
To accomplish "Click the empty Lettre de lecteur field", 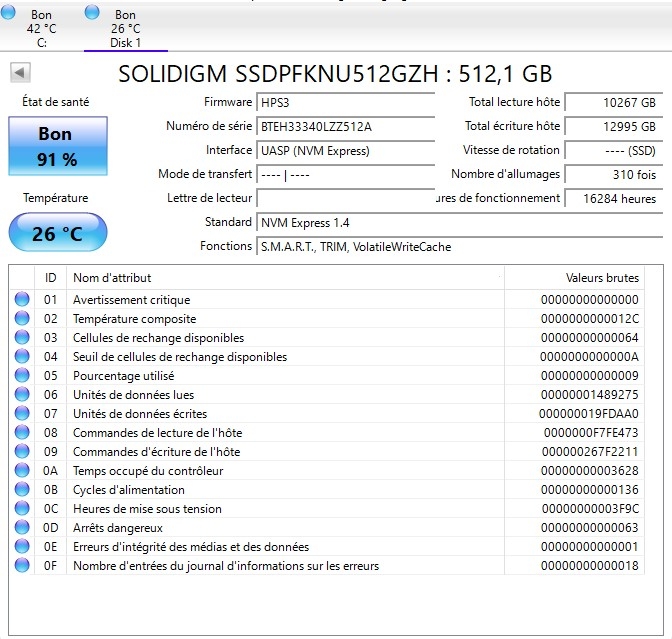I will pos(345,198).
